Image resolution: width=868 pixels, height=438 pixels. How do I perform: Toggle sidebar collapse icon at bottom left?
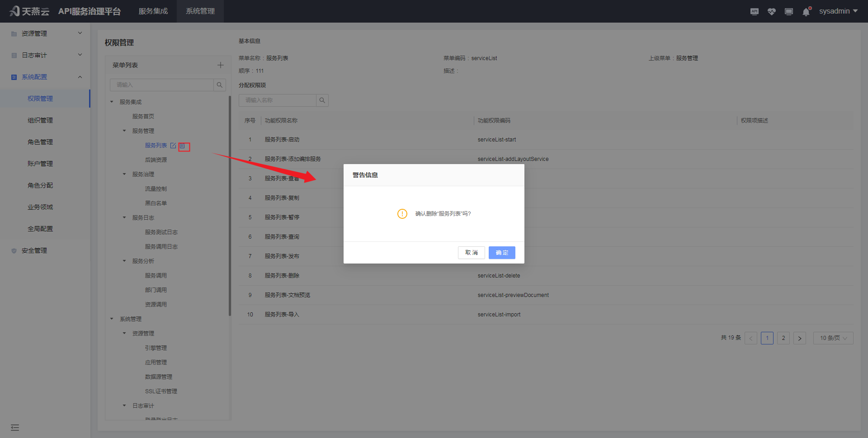click(15, 428)
